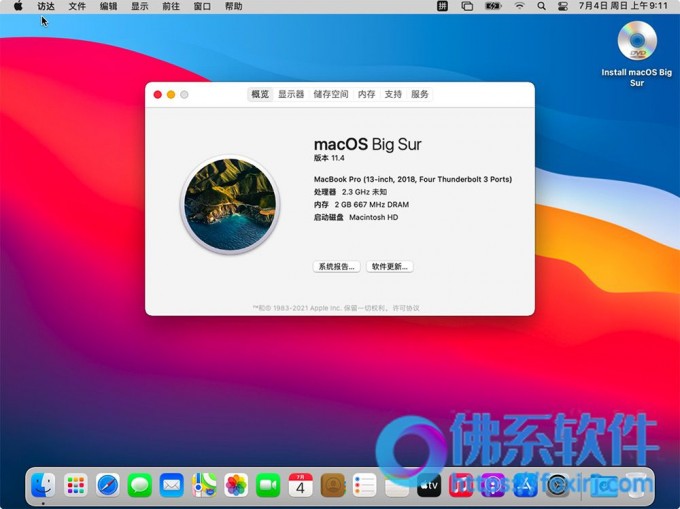The image size is (680, 509).
Task: Click the 2.3 GHz 未知 processor value
Action: click(364, 192)
